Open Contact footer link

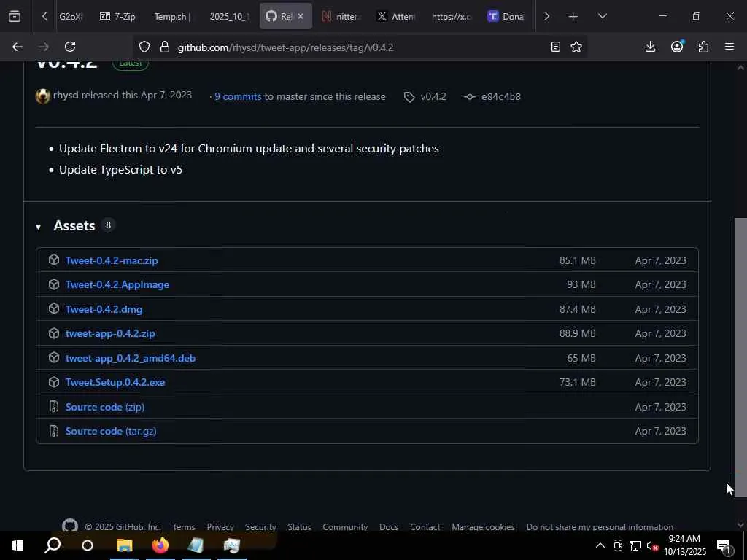[425, 526]
